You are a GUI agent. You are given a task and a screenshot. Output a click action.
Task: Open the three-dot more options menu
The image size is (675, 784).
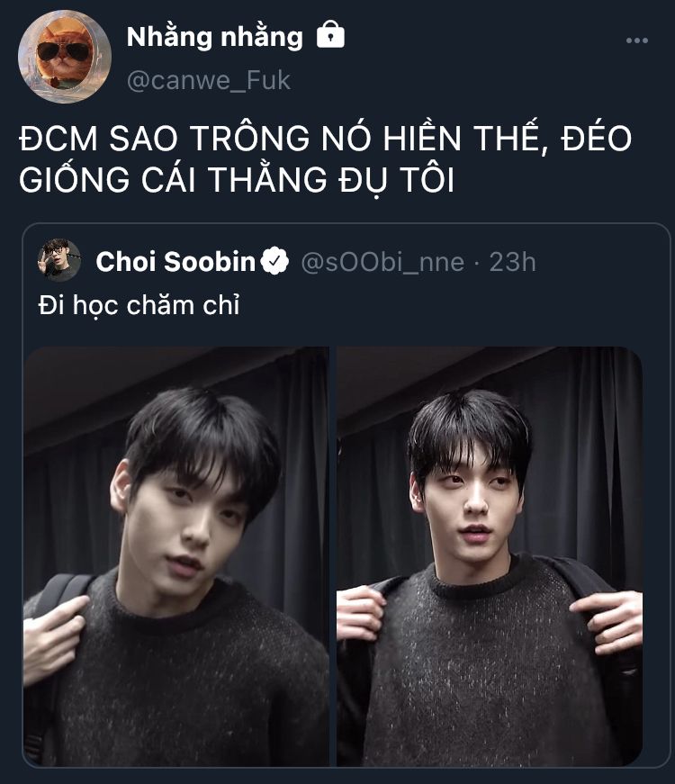coord(637,41)
